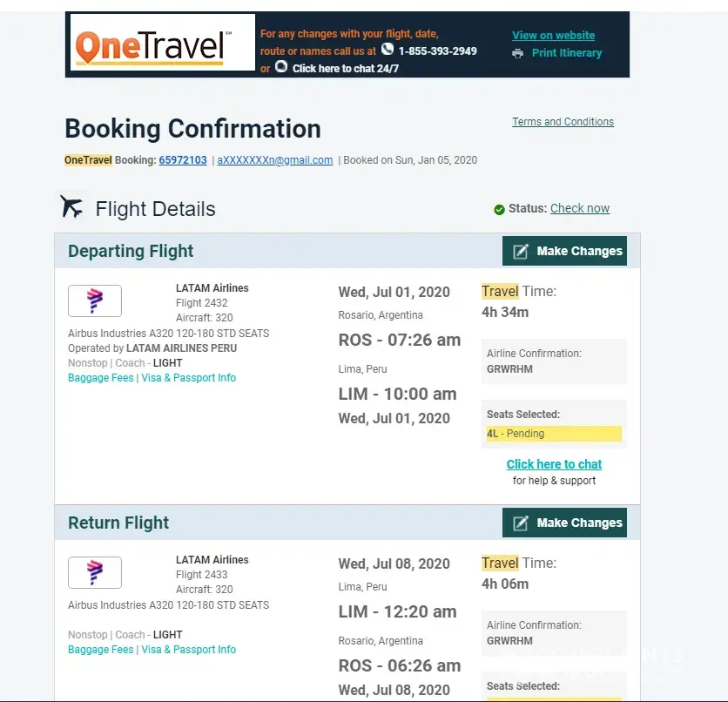Click Print Itinerary link
Image resolution: width=728 pixels, height=702 pixels.
pos(566,53)
